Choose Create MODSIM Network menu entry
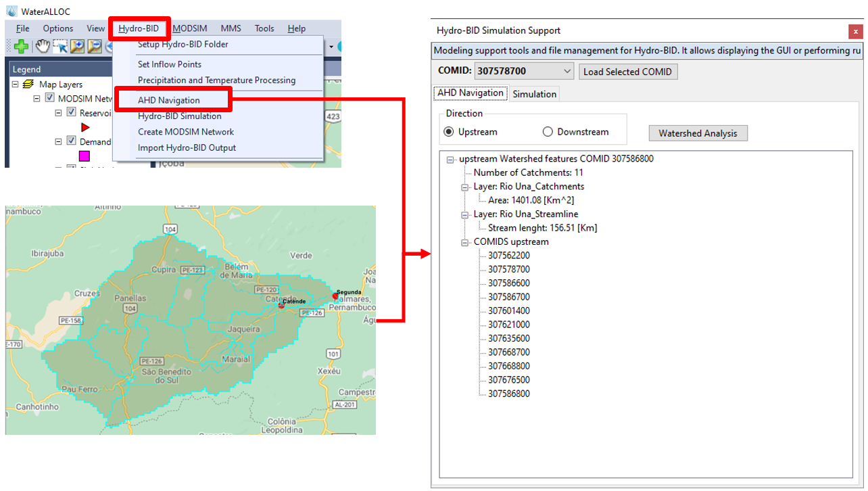868x491 pixels. (x=186, y=132)
